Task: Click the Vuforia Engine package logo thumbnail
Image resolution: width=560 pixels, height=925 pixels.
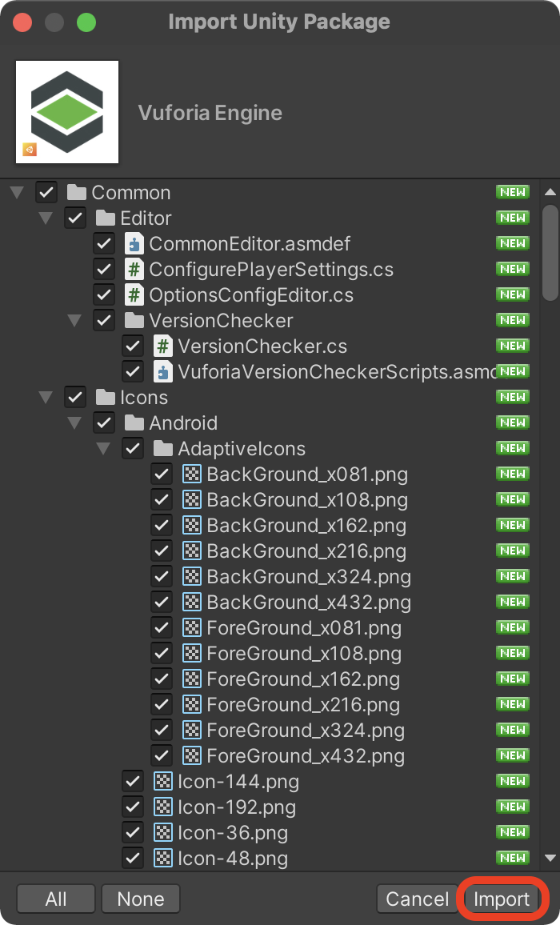Action: [x=67, y=112]
